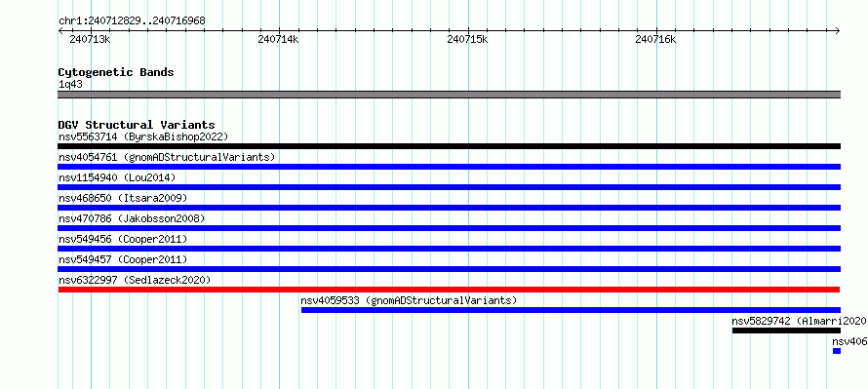Click the nsv468650 (Itsara2009) label
The width and height of the screenshot is (868, 389).
pos(123,198)
